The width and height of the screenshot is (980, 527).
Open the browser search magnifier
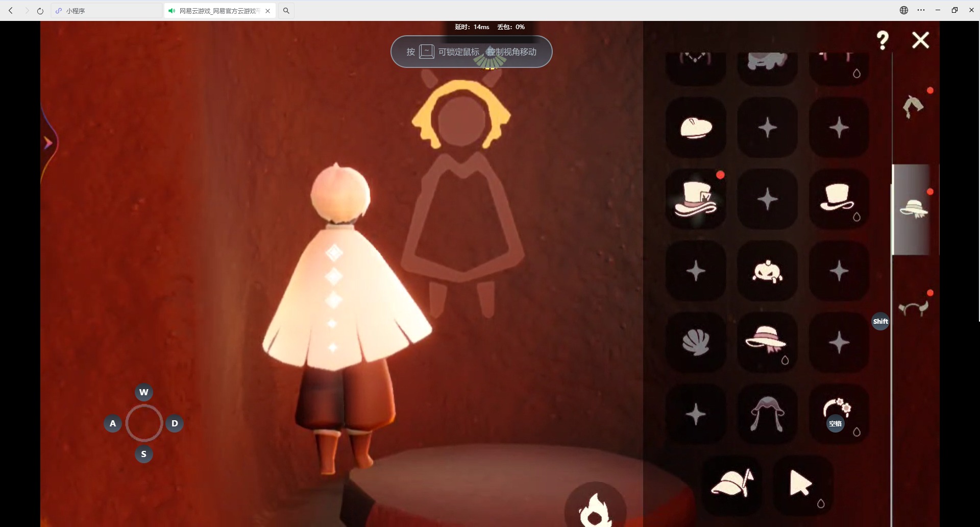coord(286,11)
